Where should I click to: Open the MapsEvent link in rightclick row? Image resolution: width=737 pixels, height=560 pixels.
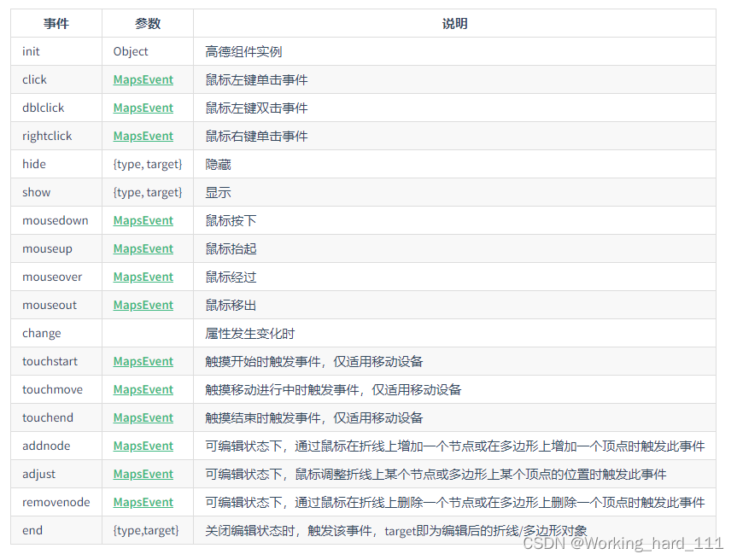(143, 137)
